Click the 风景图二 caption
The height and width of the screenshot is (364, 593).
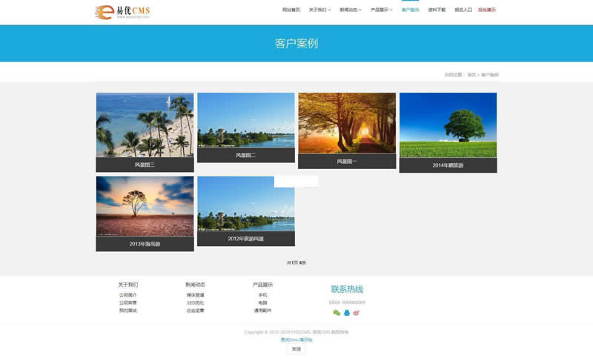pos(246,155)
